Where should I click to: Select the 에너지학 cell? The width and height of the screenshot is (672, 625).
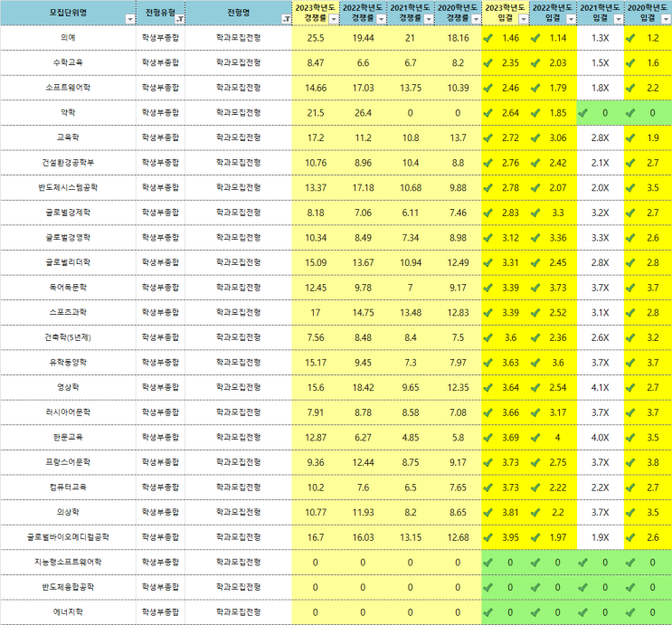point(68,612)
